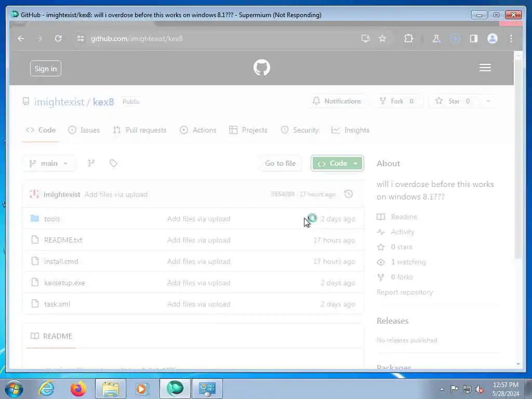Viewport: 532px width, 399px height.
Task: Open the tools folder
Action: (x=52, y=219)
